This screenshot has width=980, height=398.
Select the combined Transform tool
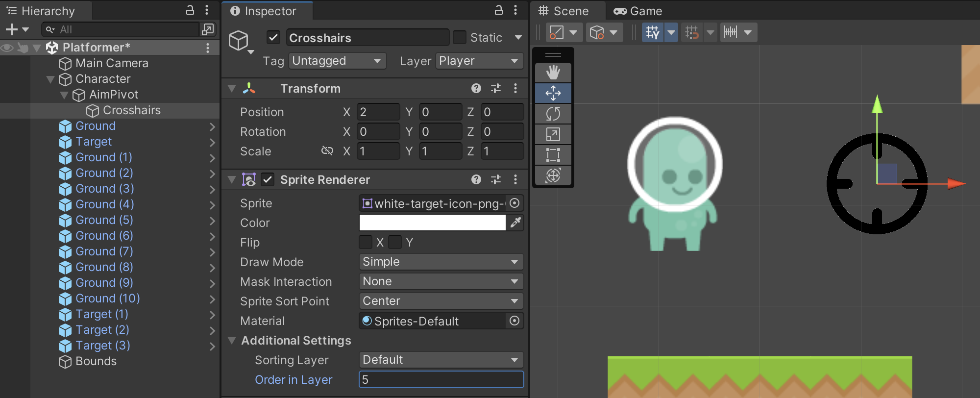coord(553,175)
